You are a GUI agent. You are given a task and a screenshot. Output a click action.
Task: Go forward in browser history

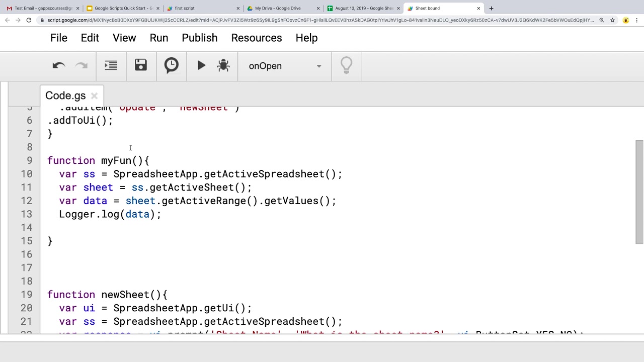click(18, 20)
